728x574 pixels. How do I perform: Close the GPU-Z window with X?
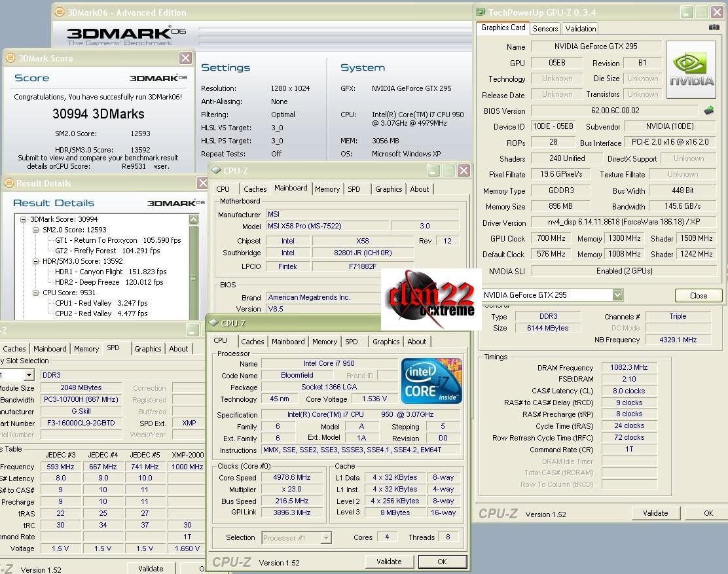(x=717, y=12)
